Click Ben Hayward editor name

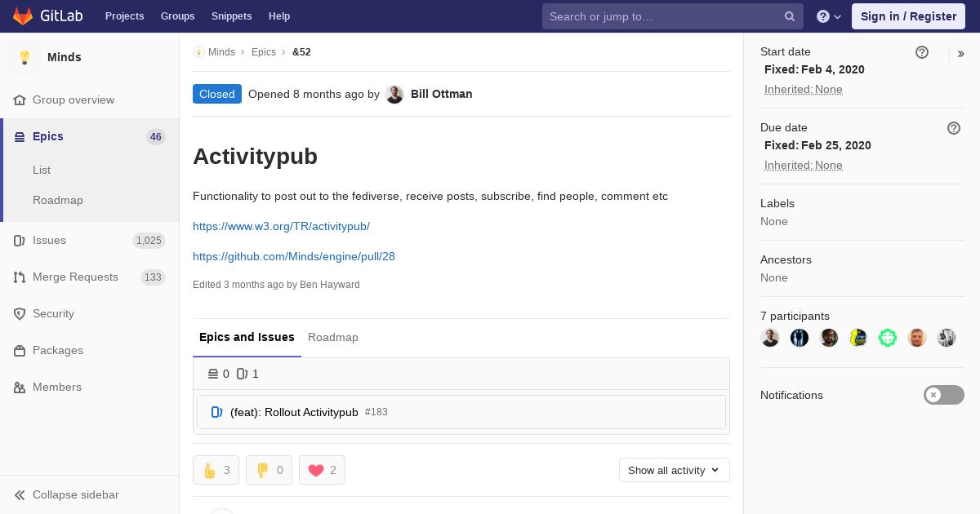coord(330,285)
